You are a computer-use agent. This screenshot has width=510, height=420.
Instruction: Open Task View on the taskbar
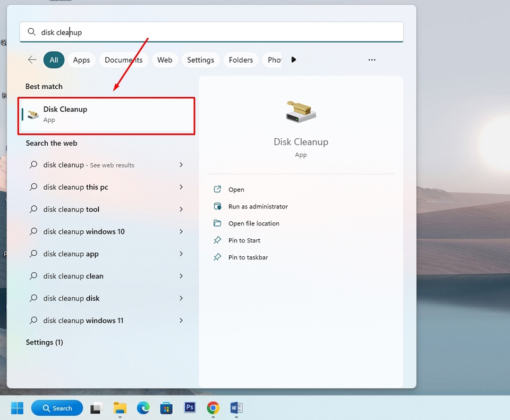tap(96, 408)
